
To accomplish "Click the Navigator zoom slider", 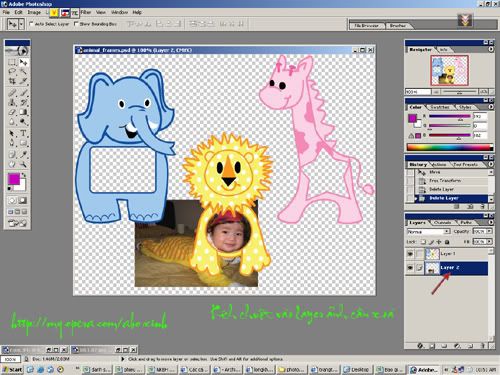I will [x=460, y=92].
